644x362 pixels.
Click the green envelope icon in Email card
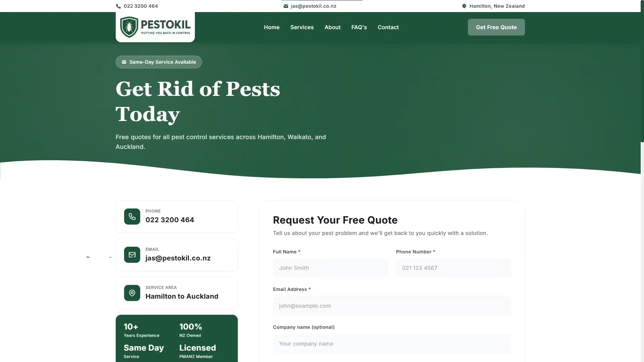click(x=132, y=255)
